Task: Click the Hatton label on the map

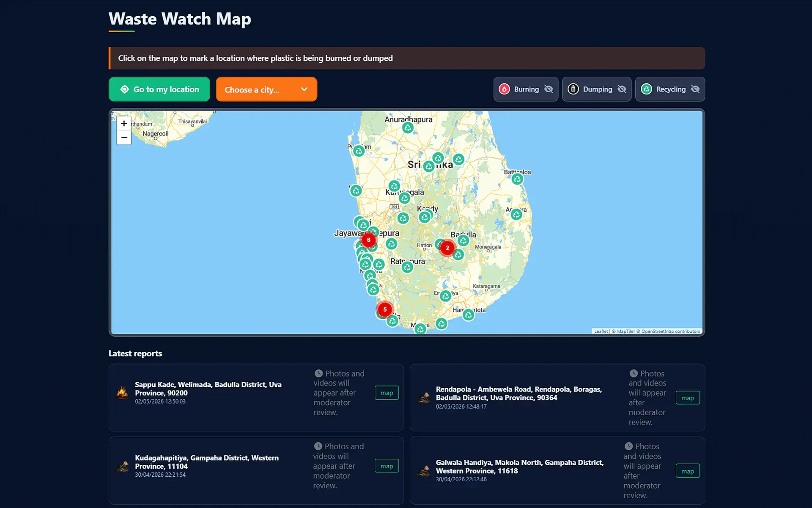Action: click(424, 245)
